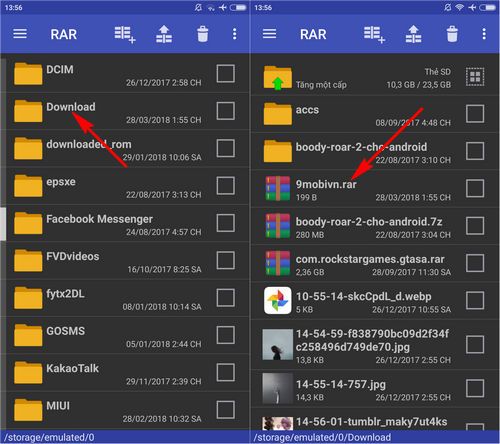Viewport: 500px width, 444px height.
Task: Go up with Tăng một cấp
Action: click(x=321, y=85)
